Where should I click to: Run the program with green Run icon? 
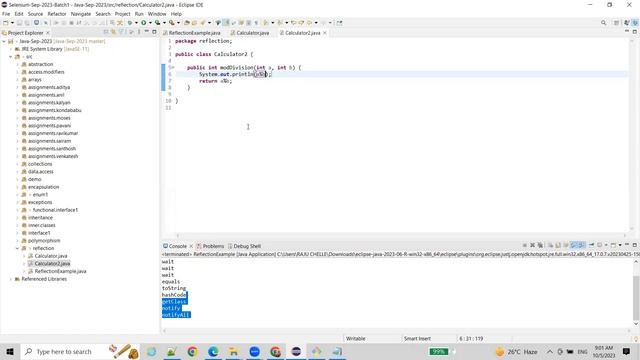pos(144,23)
